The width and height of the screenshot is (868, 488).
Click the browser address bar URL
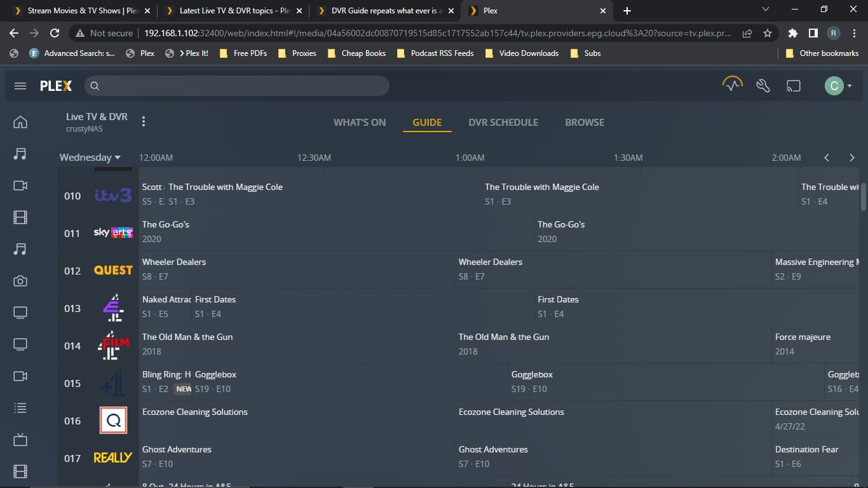coord(438,33)
